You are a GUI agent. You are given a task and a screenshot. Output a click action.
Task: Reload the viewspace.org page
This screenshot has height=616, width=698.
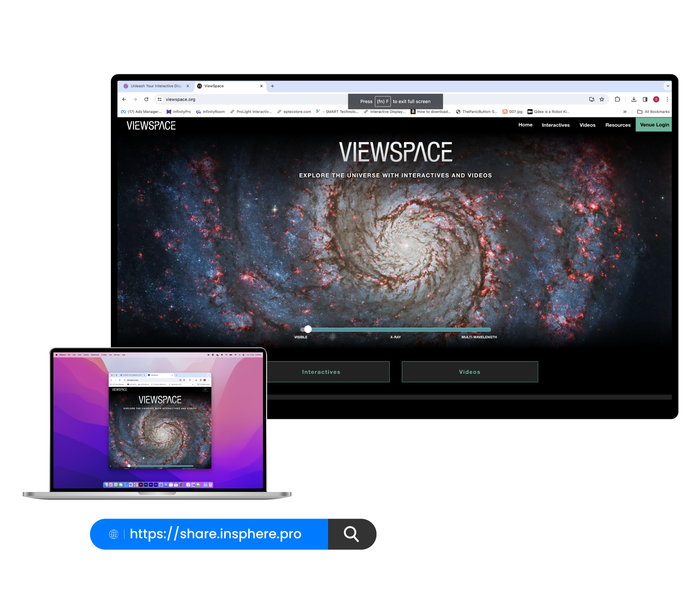[x=146, y=99]
